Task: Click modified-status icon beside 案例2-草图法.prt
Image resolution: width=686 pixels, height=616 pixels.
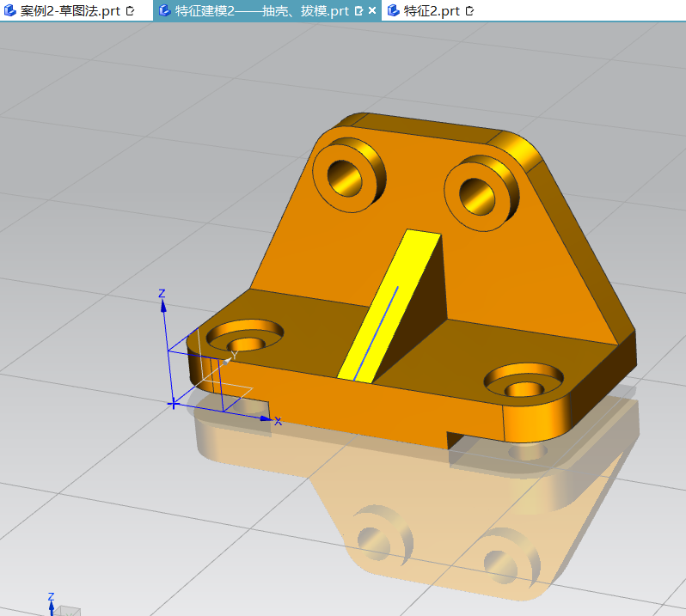Action: tap(130, 11)
